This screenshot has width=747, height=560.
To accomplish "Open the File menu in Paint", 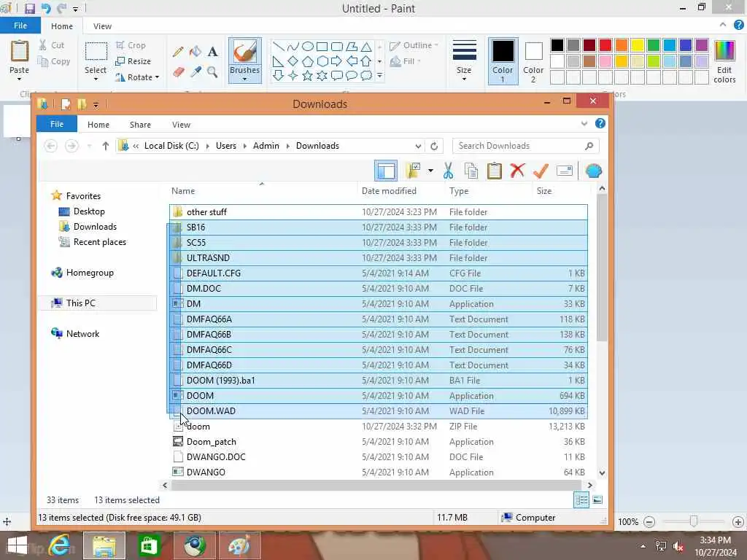I will pos(20,26).
